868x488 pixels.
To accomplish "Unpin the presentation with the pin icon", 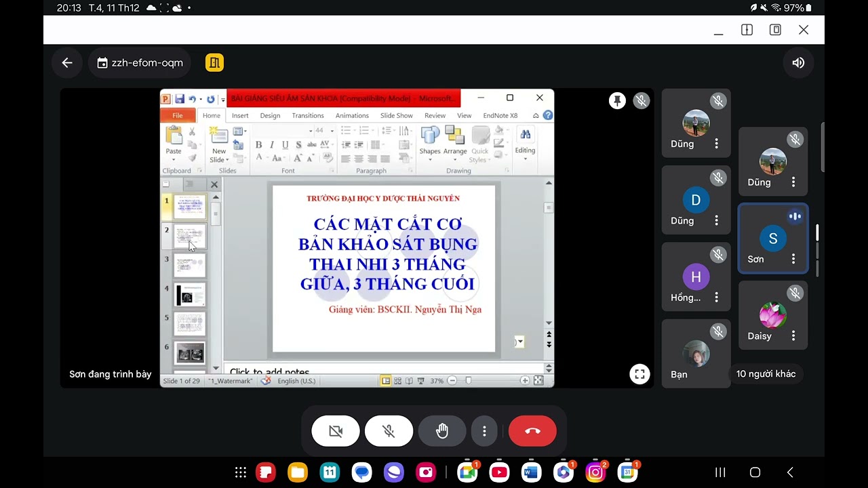I will click(x=617, y=101).
